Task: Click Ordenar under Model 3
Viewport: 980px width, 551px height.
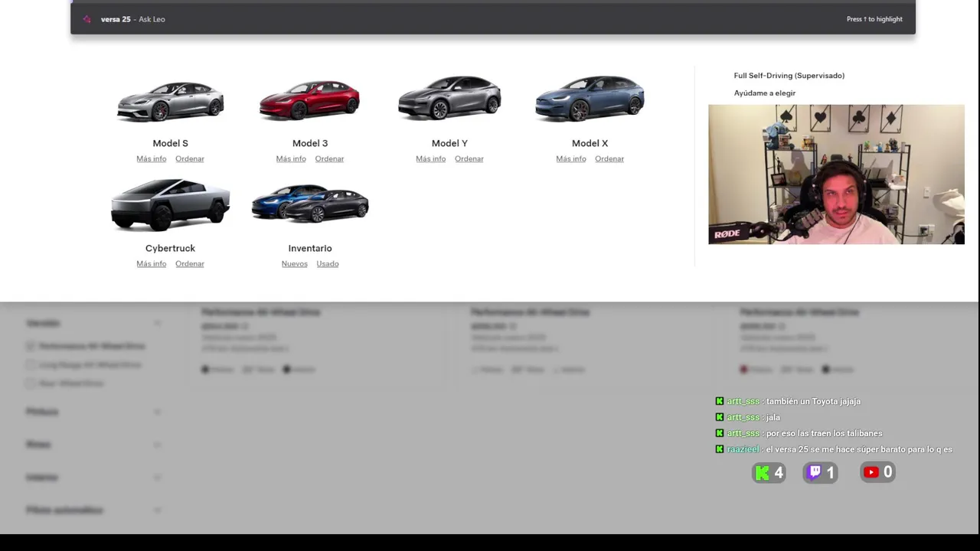Action: point(329,158)
